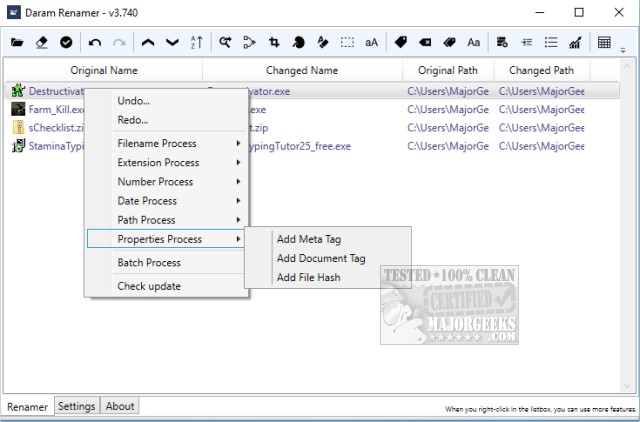Click the sChecklist zip archive icon
This screenshot has height=422, width=640.
pyautogui.click(x=18, y=127)
